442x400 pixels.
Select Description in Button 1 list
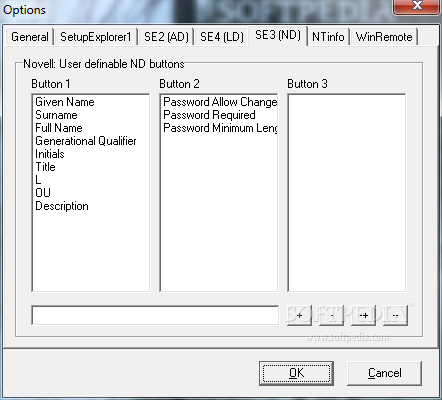(62, 206)
